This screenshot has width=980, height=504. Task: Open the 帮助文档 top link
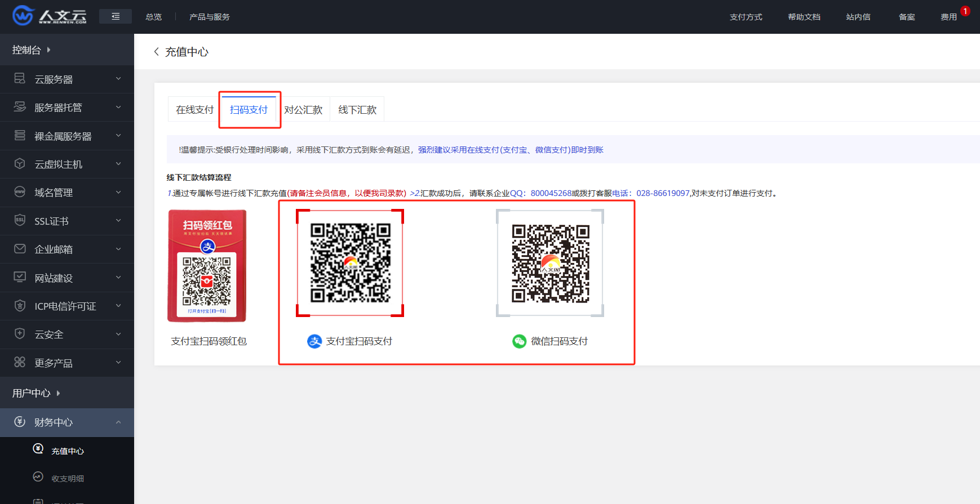(804, 17)
